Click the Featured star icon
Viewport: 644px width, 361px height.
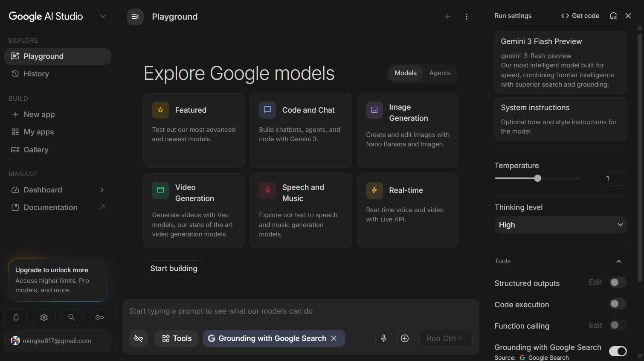point(160,110)
